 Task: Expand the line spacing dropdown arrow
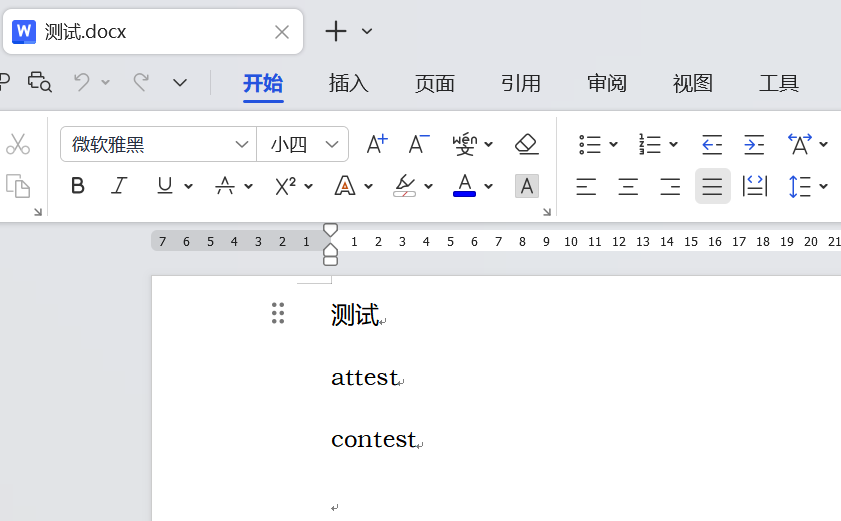[824, 186]
